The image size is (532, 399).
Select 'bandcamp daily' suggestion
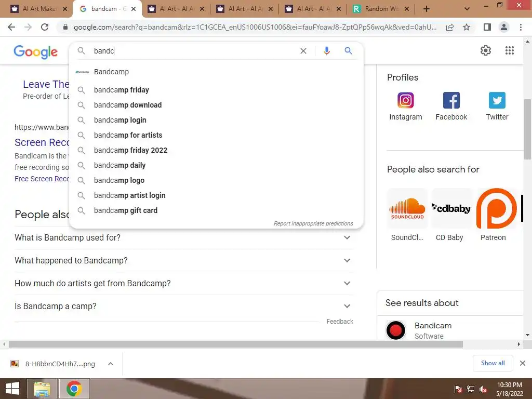(x=217, y=165)
